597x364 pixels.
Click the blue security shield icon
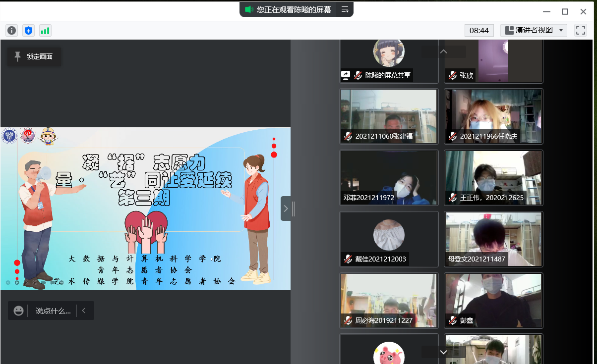29,31
